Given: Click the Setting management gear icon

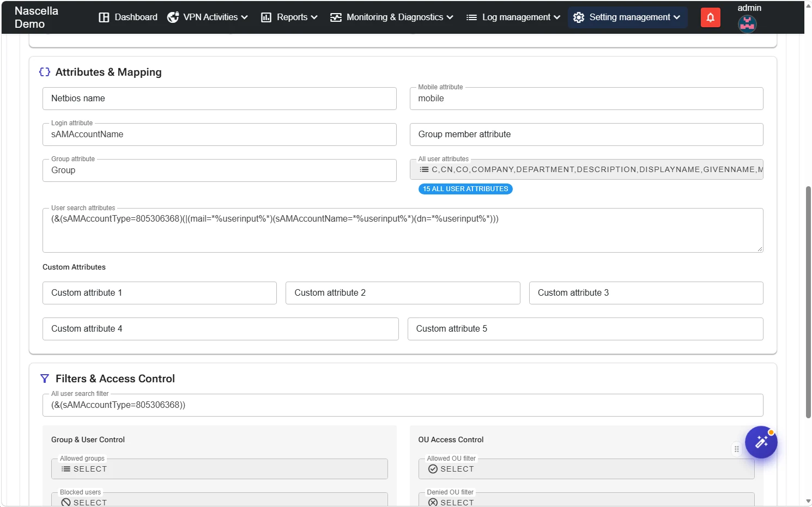Looking at the screenshot, I should click(x=579, y=17).
